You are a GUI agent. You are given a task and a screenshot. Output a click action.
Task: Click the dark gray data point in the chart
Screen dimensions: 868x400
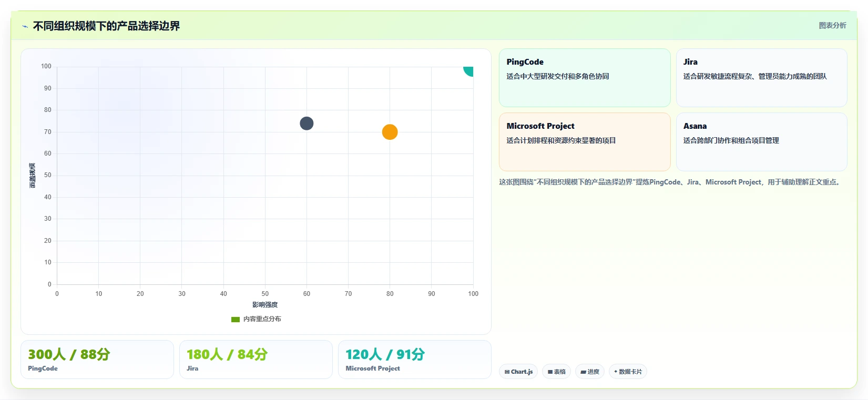point(307,124)
